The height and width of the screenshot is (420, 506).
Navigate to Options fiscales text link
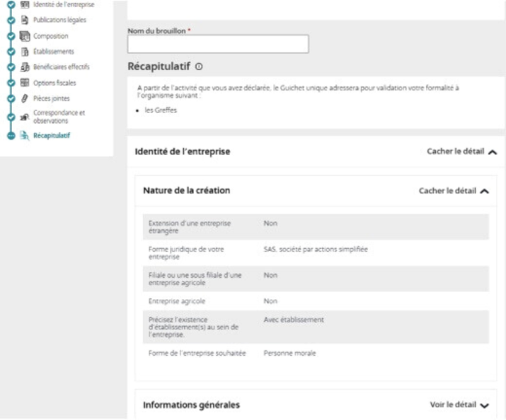pyautogui.click(x=54, y=83)
